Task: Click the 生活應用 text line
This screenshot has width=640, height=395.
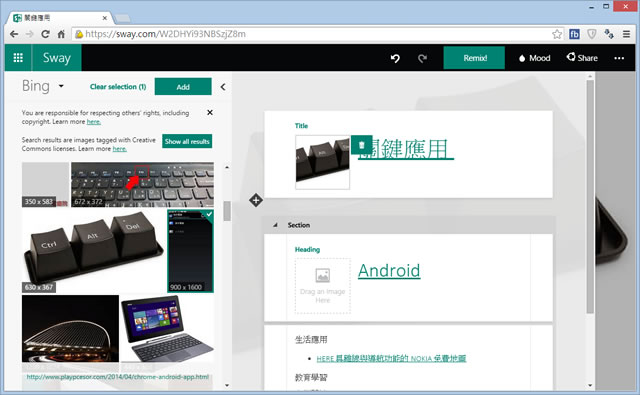Action: (x=311, y=340)
